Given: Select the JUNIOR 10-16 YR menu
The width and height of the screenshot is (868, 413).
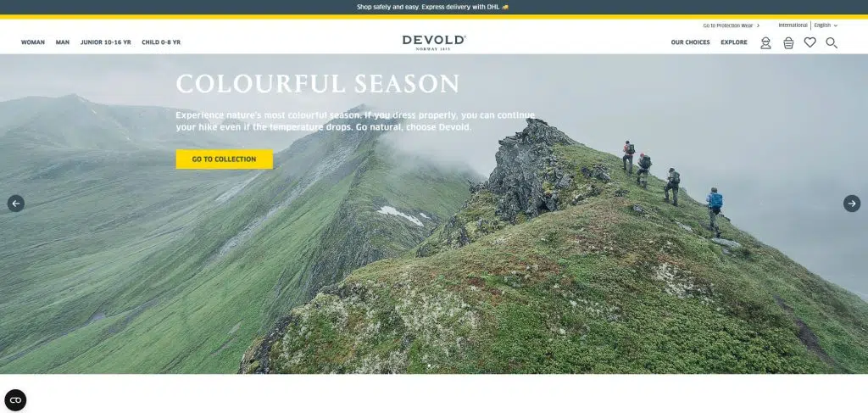Looking at the screenshot, I should 106,42.
